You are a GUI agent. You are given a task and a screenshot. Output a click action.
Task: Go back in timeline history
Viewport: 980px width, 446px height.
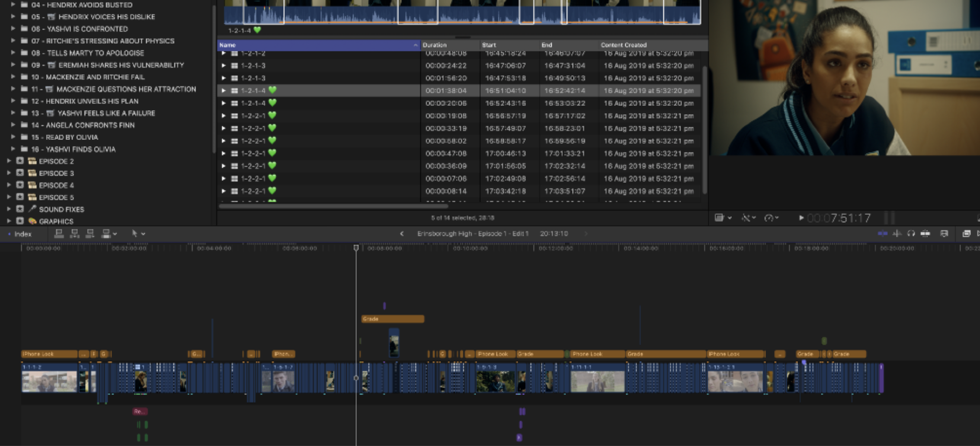click(402, 234)
